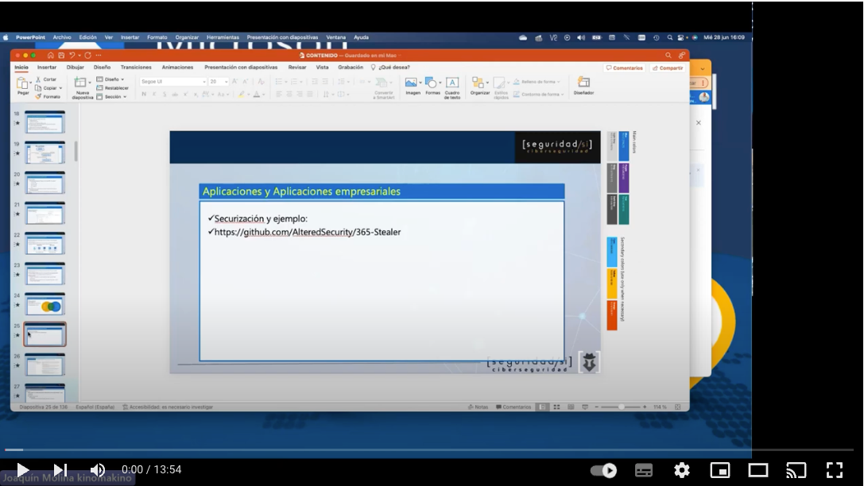Image resolution: width=868 pixels, height=486 pixels.
Task: Skip to the next video
Action: tap(60, 470)
